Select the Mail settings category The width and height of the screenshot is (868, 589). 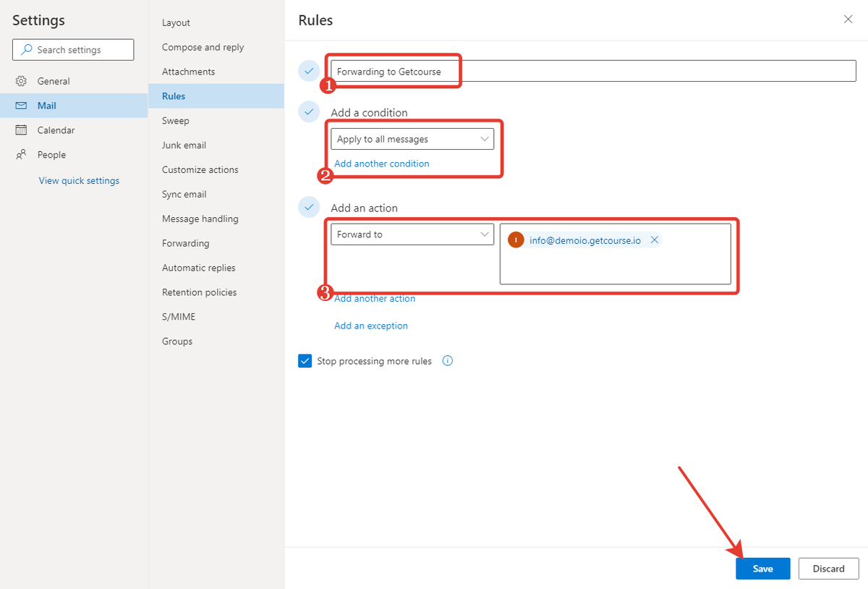tap(74, 106)
